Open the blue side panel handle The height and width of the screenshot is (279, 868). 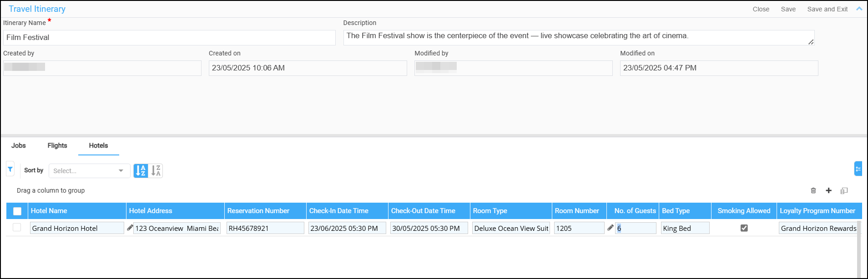click(x=858, y=169)
